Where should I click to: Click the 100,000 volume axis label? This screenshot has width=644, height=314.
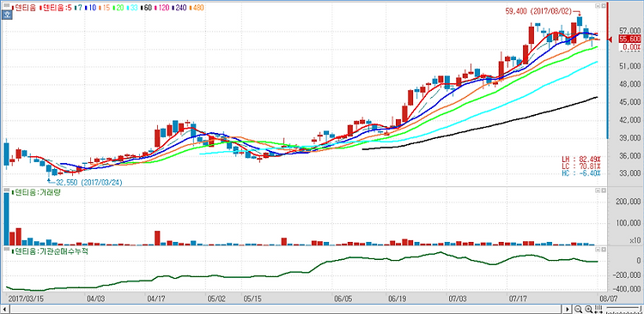(x=628, y=224)
